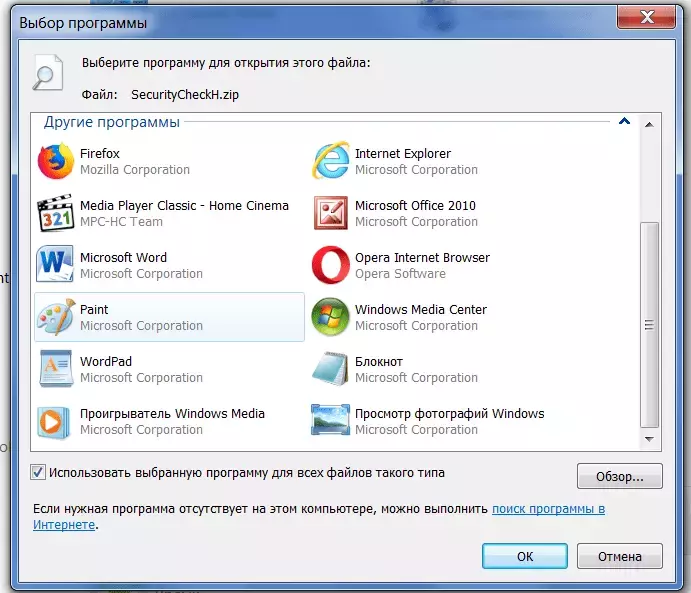The width and height of the screenshot is (691, 593).
Task: Click the WordPad label text
Action: click(x=106, y=362)
